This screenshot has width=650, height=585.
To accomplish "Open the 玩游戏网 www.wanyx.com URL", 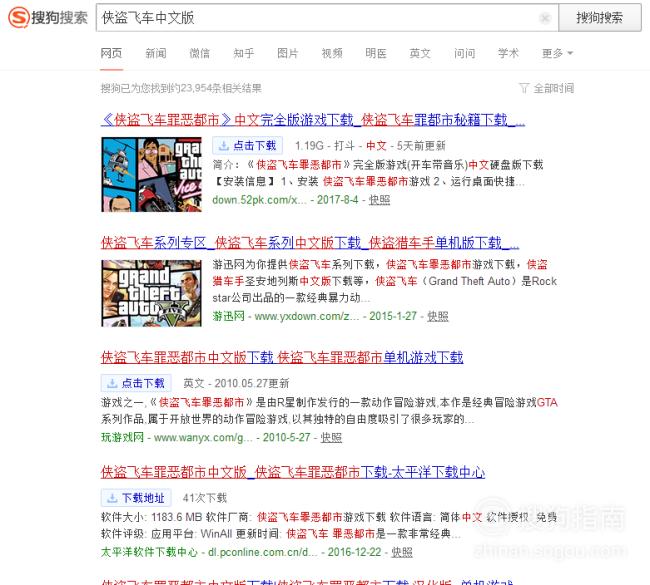I will (177, 437).
